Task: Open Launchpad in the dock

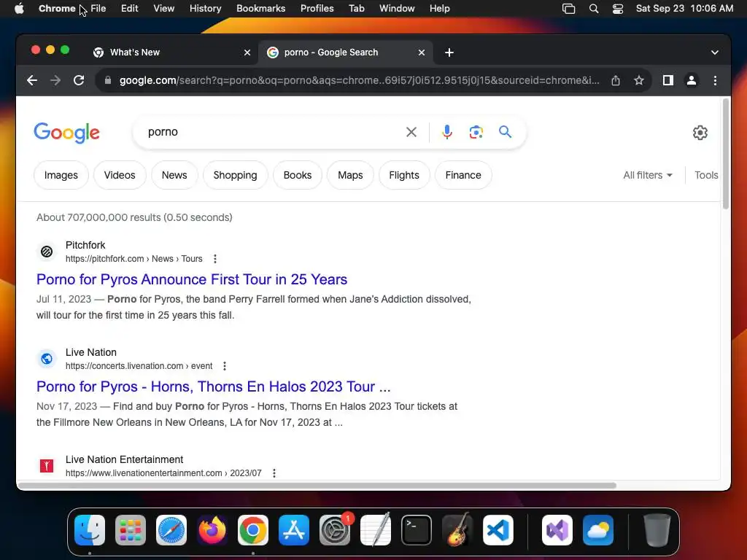Action: [131, 530]
